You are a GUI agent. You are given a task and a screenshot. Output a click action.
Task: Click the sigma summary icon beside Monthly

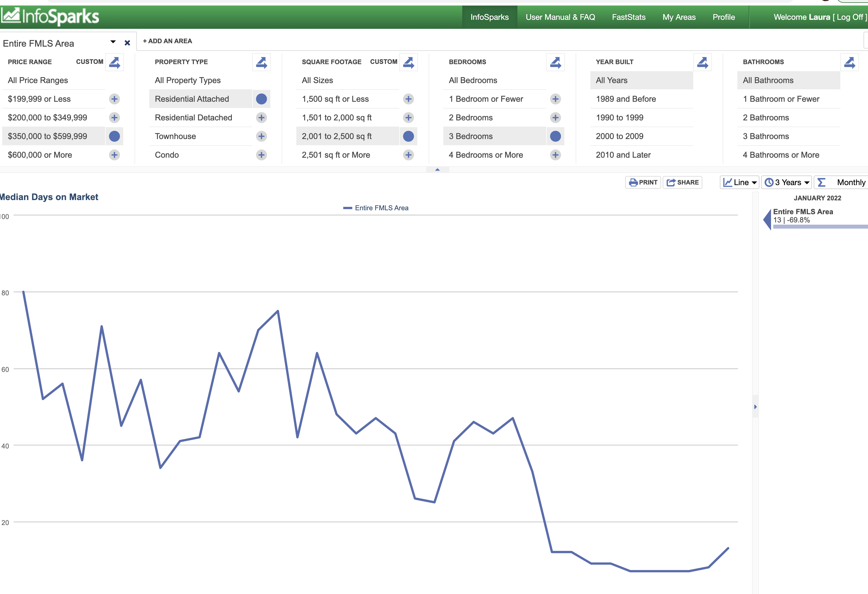(x=821, y=182)
